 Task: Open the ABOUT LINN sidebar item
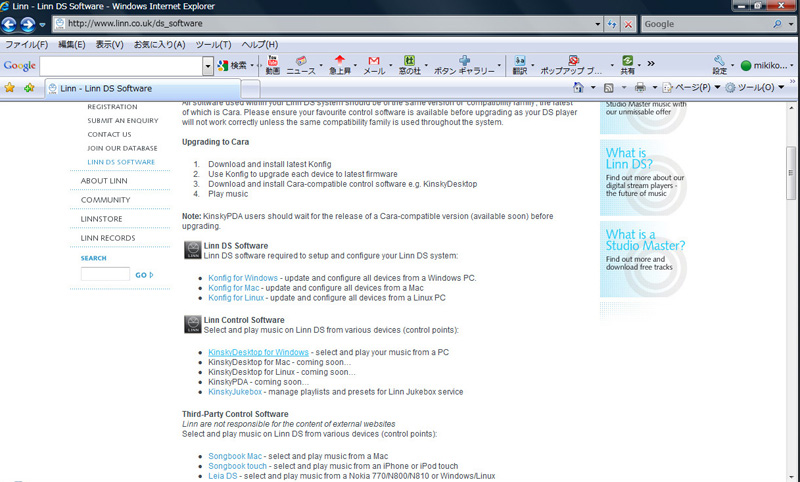104,181
